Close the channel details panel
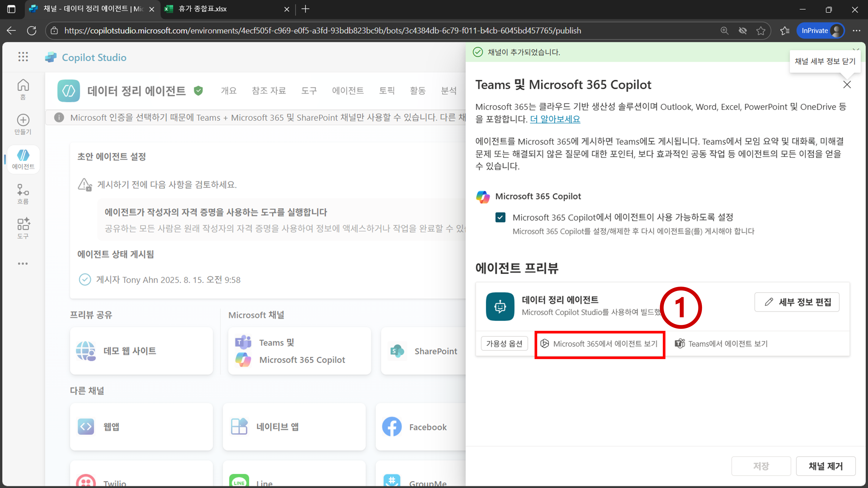 click(847, 85)
